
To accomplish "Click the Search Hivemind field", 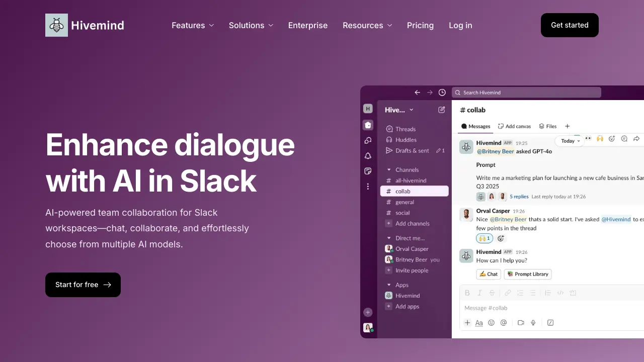I will tap(526, 93).
